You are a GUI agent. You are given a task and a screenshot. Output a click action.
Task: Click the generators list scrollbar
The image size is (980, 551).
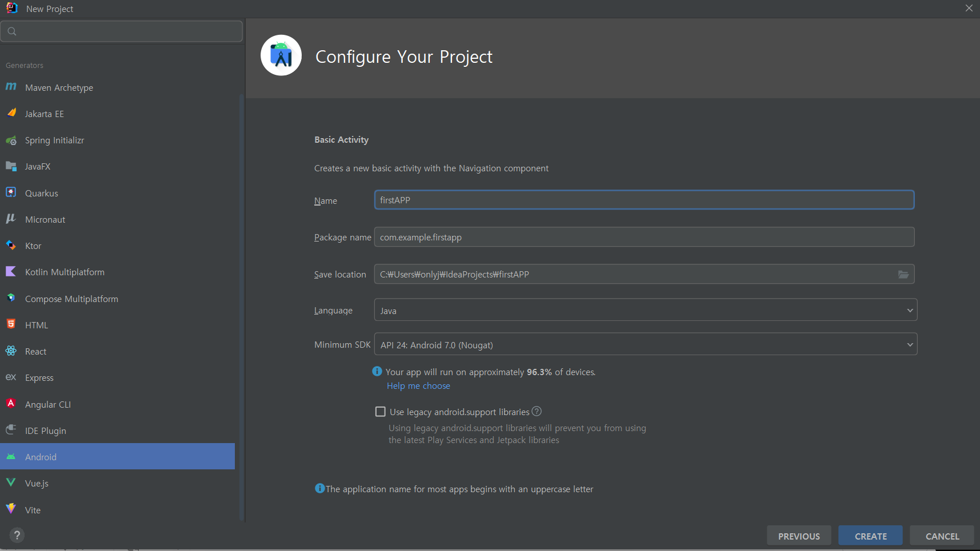tap(242, 308)
